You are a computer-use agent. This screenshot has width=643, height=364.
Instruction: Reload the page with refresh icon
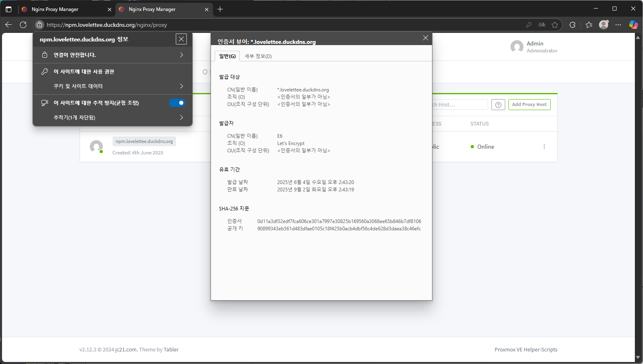(23, 25)
